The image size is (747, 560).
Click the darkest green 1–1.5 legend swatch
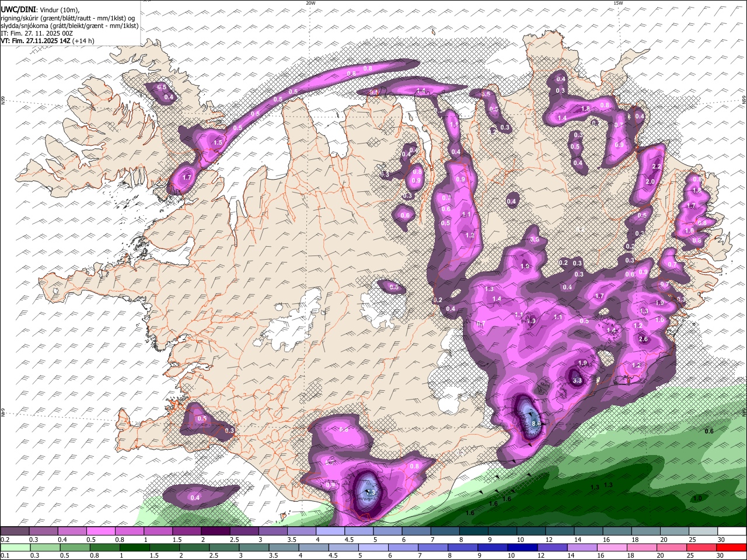134,548
